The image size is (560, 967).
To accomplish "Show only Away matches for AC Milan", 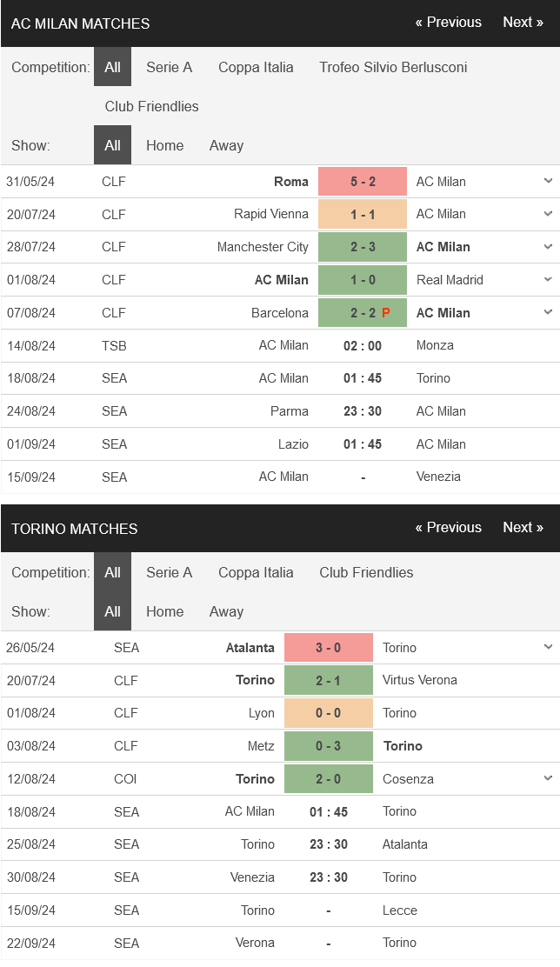I will point(226,145).
